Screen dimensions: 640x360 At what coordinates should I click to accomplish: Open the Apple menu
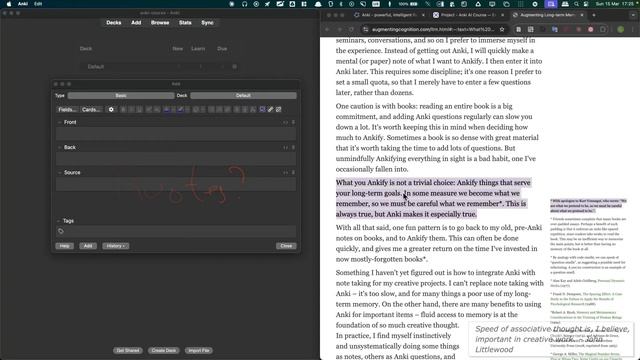point(9,4)
